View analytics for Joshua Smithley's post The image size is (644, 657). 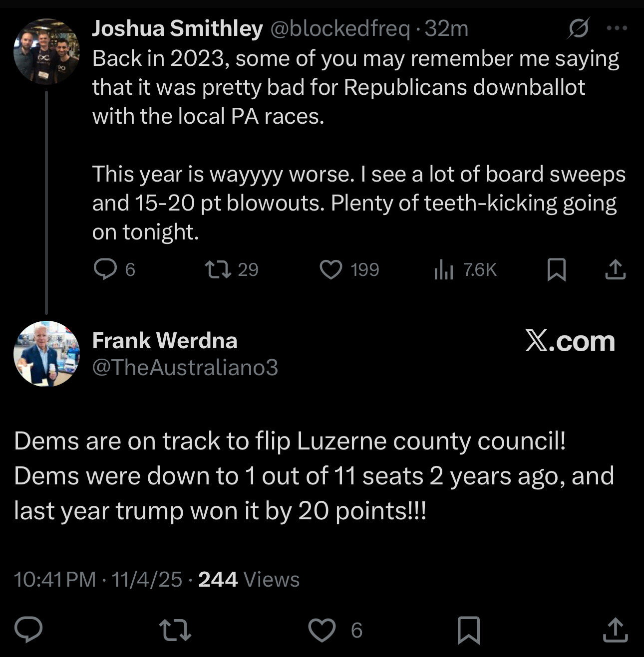(x=443, y=270)
